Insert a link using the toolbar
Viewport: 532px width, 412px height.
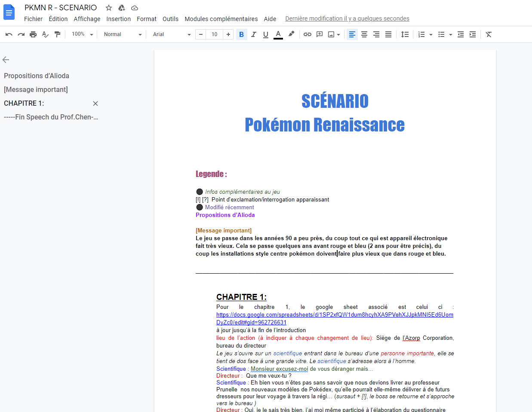pyautogui.click(x=308, y=34)
